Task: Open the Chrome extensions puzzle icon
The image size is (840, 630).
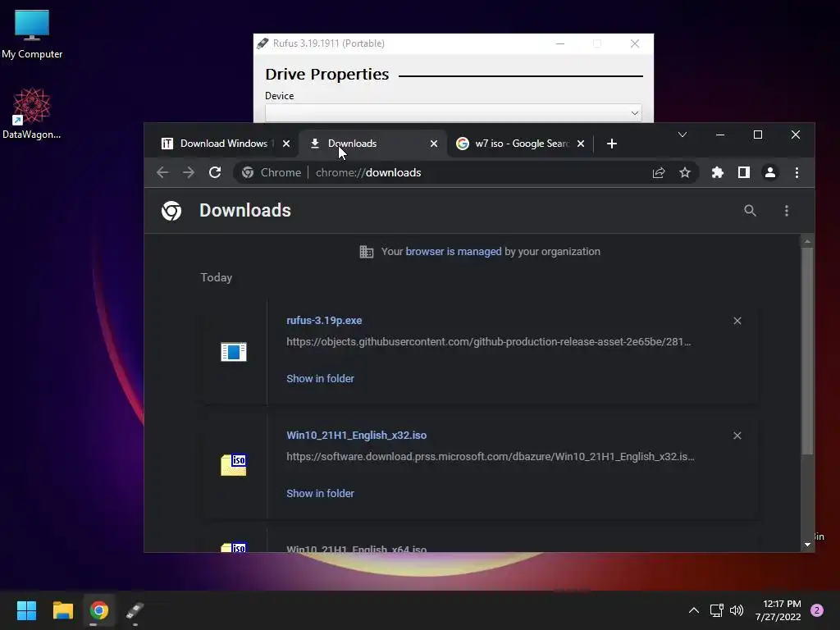Action: click(717, 172)
